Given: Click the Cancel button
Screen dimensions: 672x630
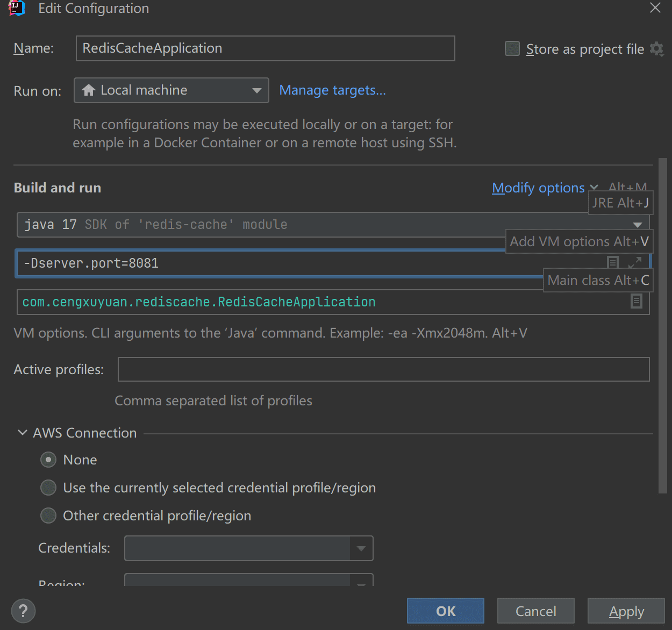Looking at the screenshot, I should click(x=536, y=611).
